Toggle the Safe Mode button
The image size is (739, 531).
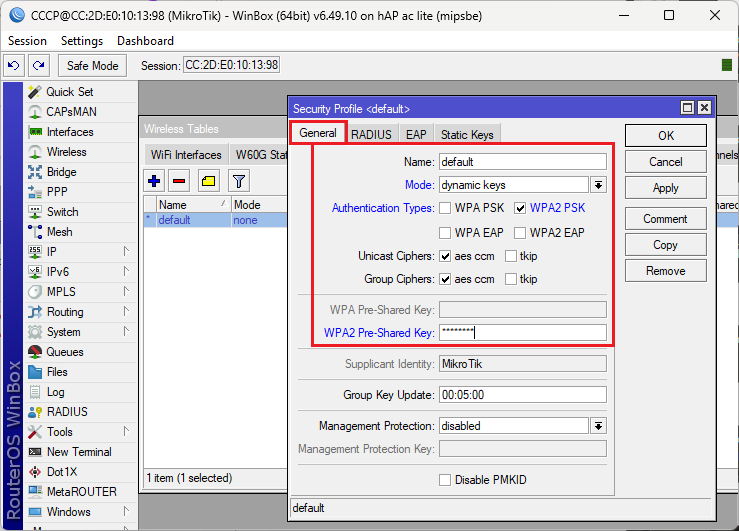[x=92, y=65]
